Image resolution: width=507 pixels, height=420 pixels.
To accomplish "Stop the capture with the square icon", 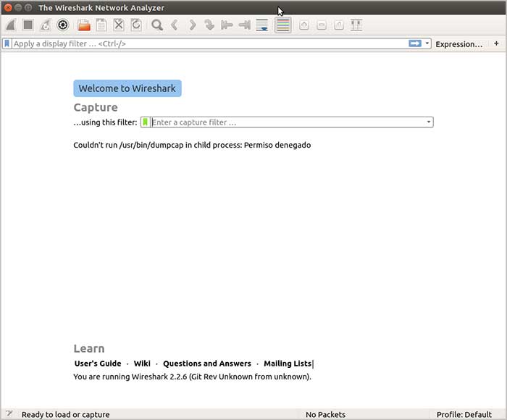I will coord(28,25).
